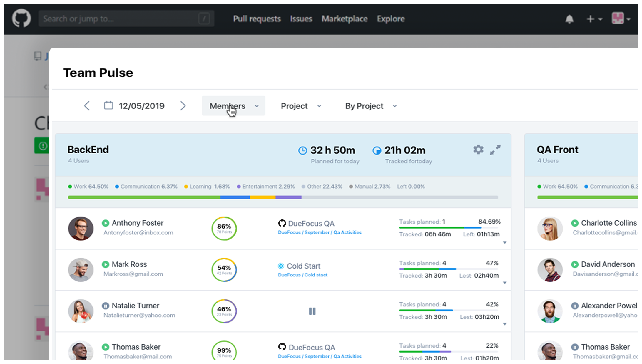642x364 pixels.
Task: Open the notifications bell
Action: coord(569,19)
